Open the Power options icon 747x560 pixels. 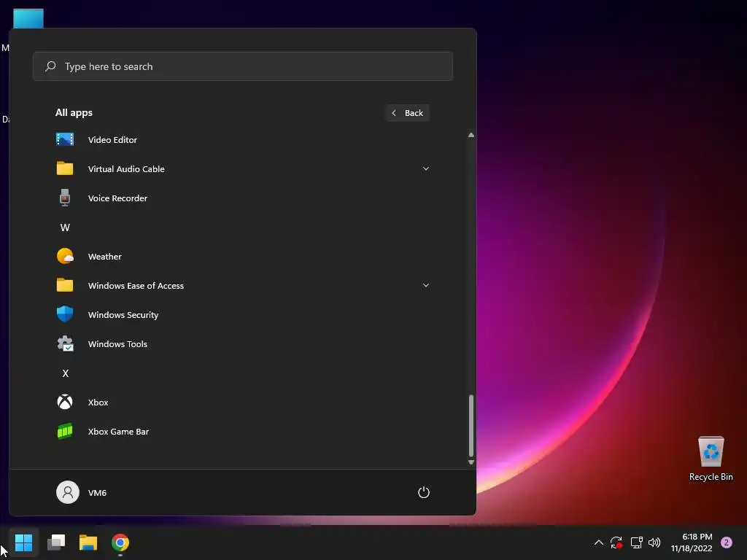point(424,492)
